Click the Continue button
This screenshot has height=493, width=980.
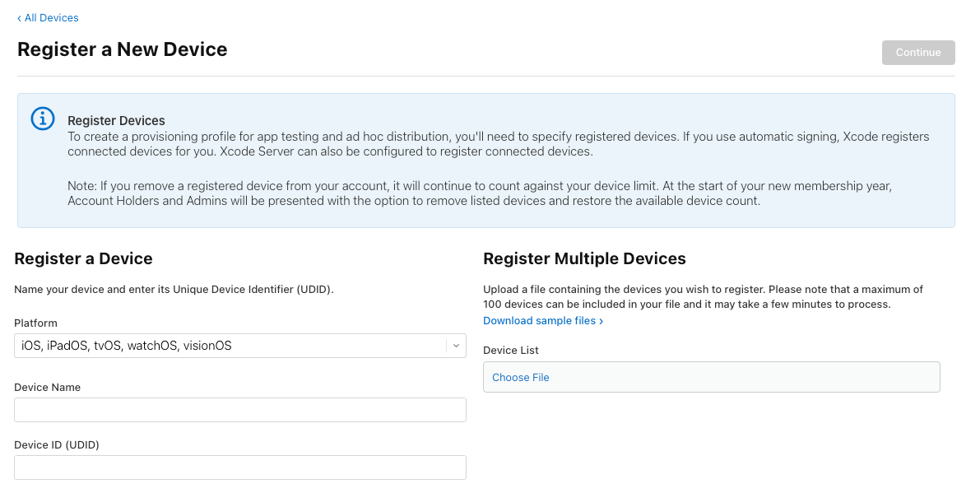pos(917,52)
